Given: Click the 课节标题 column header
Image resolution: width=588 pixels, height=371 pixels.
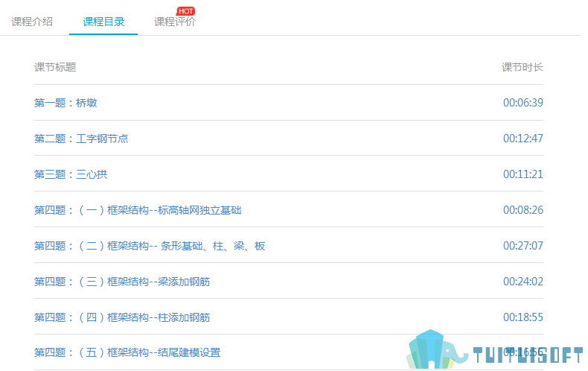Looking at the screenshot, I should point(55,67).
